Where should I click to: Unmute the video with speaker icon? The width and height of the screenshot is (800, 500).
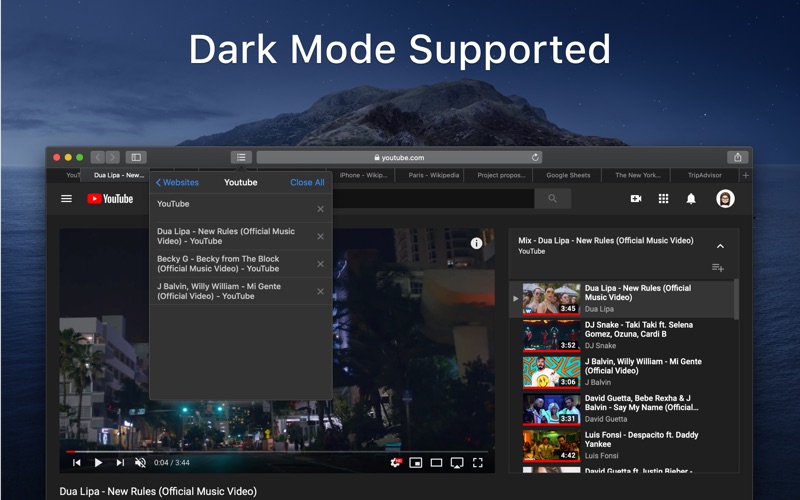pyautogui.click(x=140, y=462)
